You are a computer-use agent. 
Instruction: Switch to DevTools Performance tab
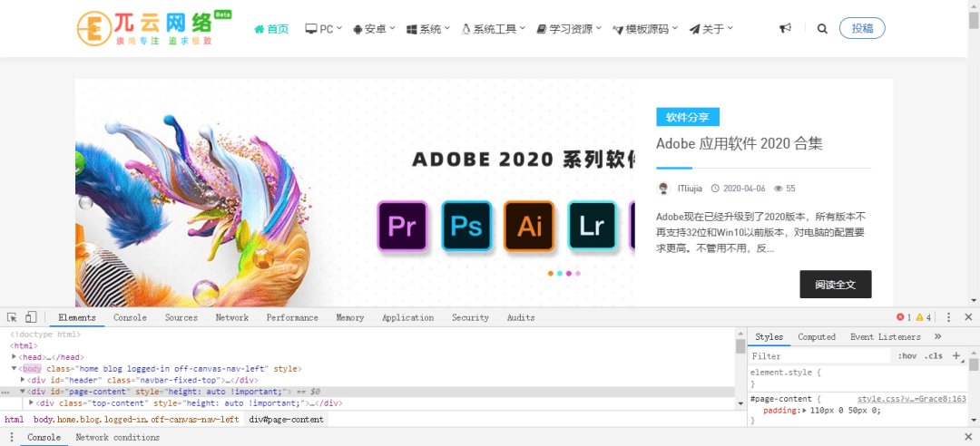coord(292,317)
